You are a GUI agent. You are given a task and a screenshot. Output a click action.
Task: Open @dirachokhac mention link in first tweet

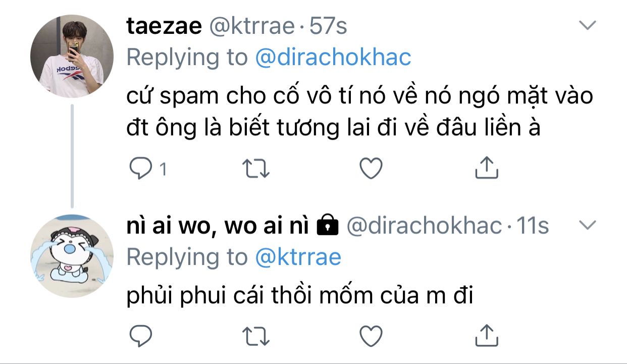[334, 58]
